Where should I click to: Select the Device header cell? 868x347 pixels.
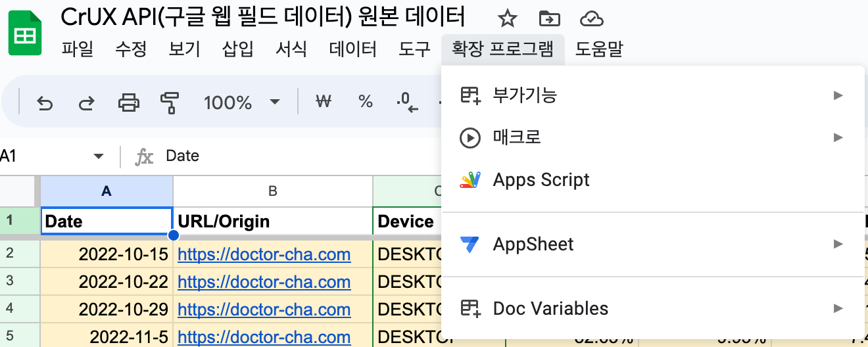408,221
